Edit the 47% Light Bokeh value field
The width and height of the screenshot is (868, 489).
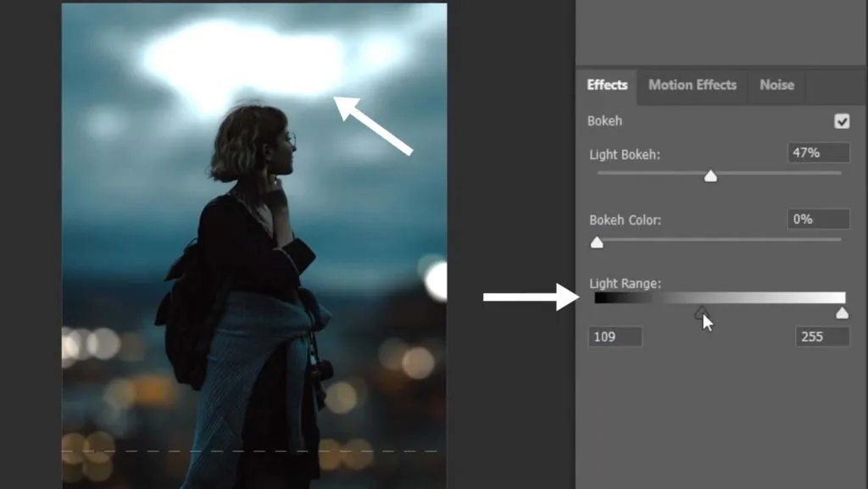click(817, 152)
